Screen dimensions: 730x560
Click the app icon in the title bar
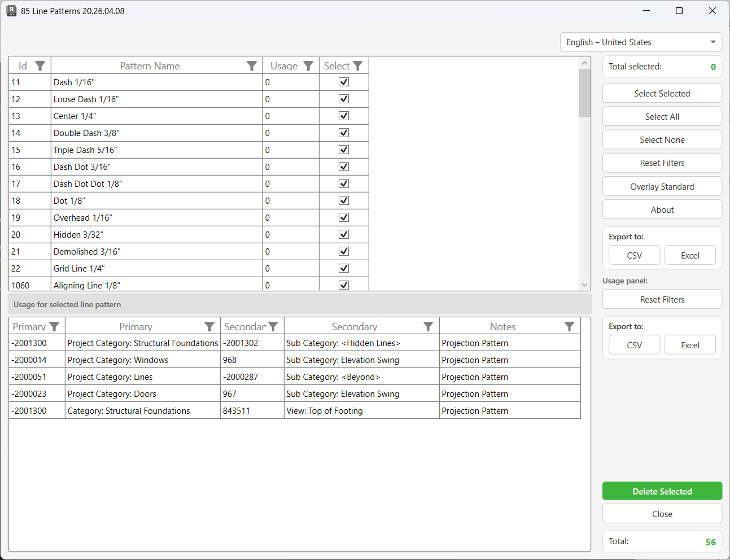tap(12, 11)
